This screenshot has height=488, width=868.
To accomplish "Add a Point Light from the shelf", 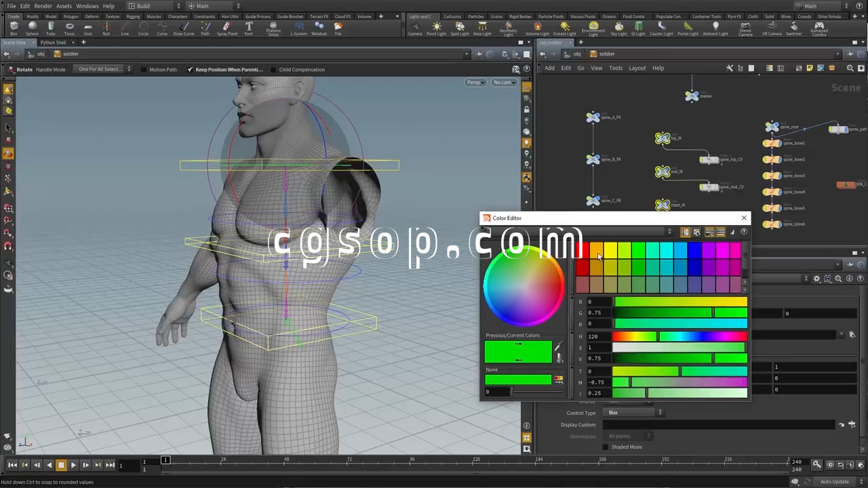I will coord(437,28).
